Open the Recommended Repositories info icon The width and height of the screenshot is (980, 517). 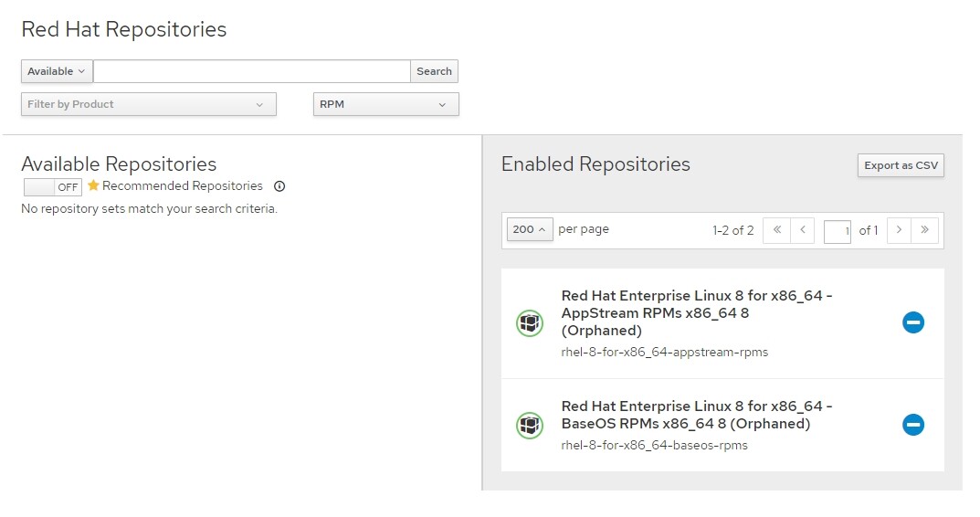280,186
